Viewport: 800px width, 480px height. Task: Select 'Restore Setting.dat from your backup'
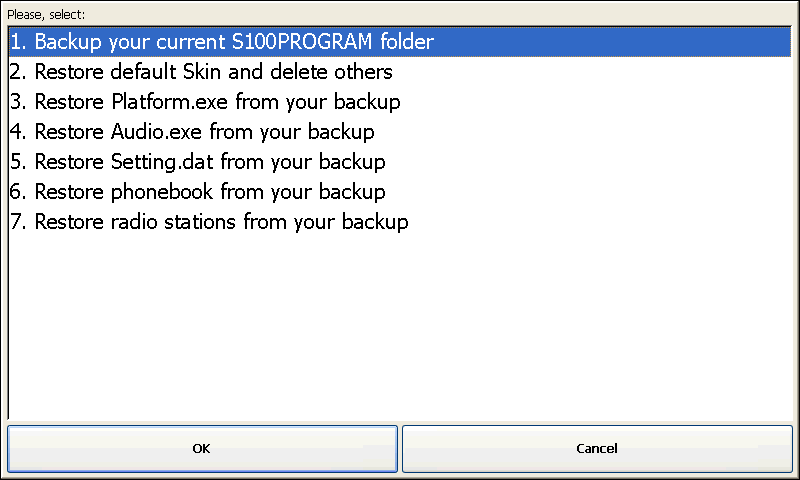pyautogui.click(x=399, y=162)
